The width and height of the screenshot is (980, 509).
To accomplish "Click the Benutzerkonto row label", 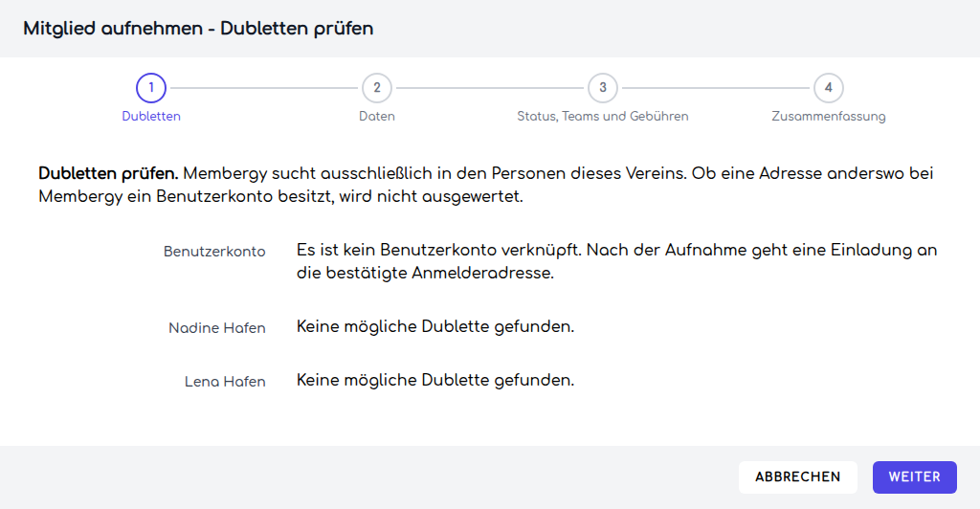I will point(214,252).
